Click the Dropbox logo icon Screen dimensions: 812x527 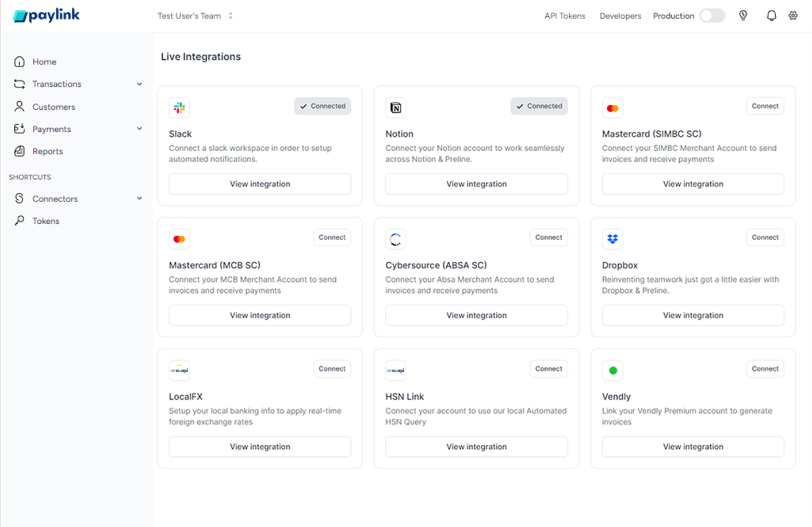pyautogui.click(x=612, y=239)
